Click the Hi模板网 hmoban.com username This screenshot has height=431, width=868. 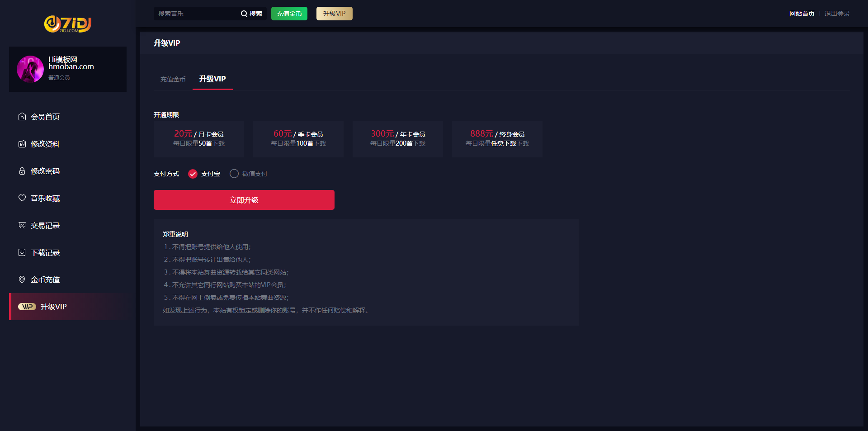(x=71, y=63)
